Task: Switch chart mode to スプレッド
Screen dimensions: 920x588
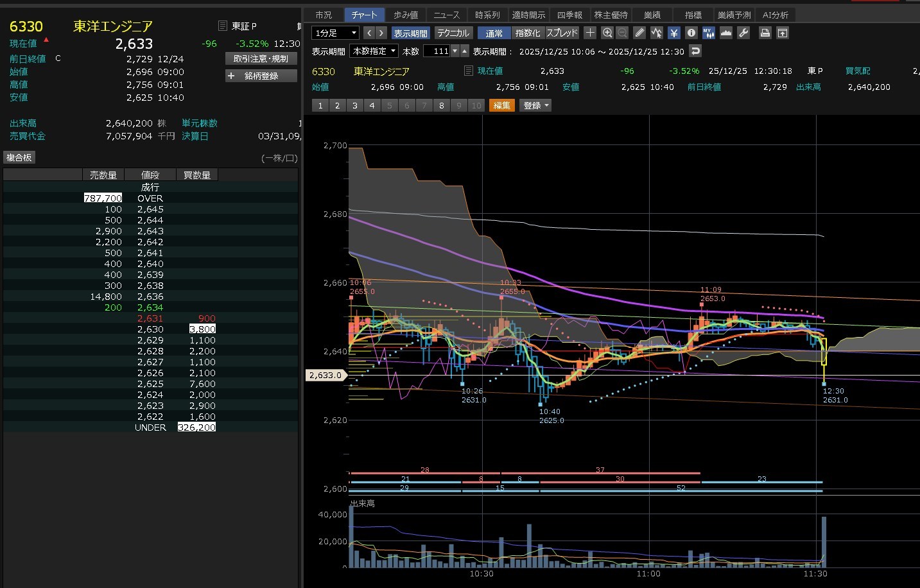Action: 562,33
